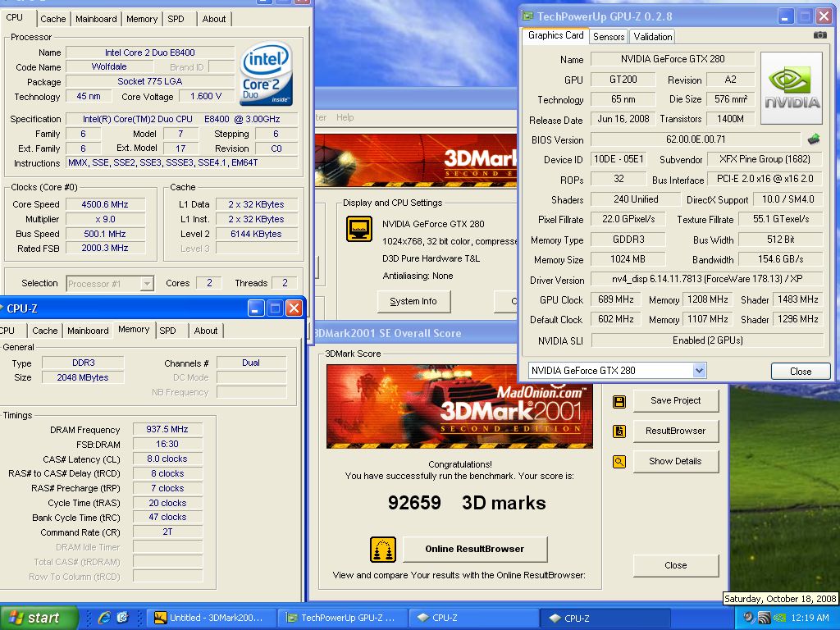The width and height of the screenshot is (840, 630).
Task: Switch to the first CPU-Z taskbar item
Action: click(x=473, y=618)
